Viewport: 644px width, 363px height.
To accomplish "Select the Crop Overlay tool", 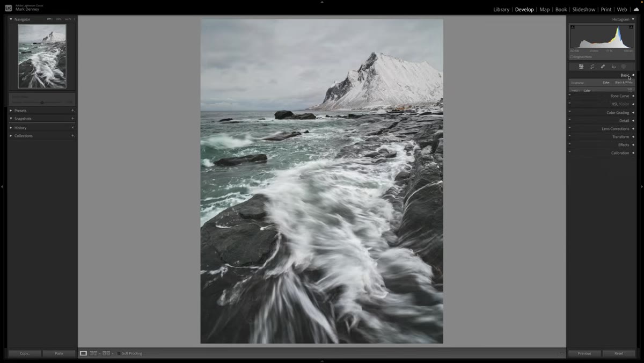I will click(592, 67).
